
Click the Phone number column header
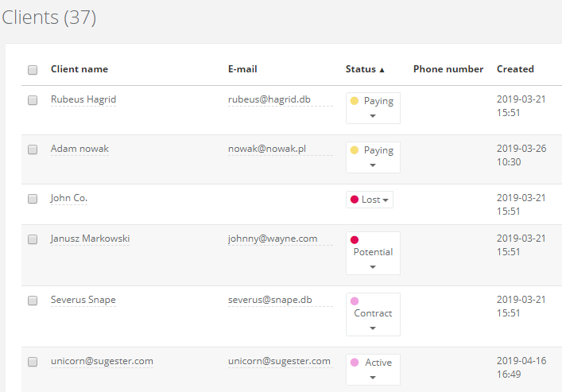click(448, 69)
